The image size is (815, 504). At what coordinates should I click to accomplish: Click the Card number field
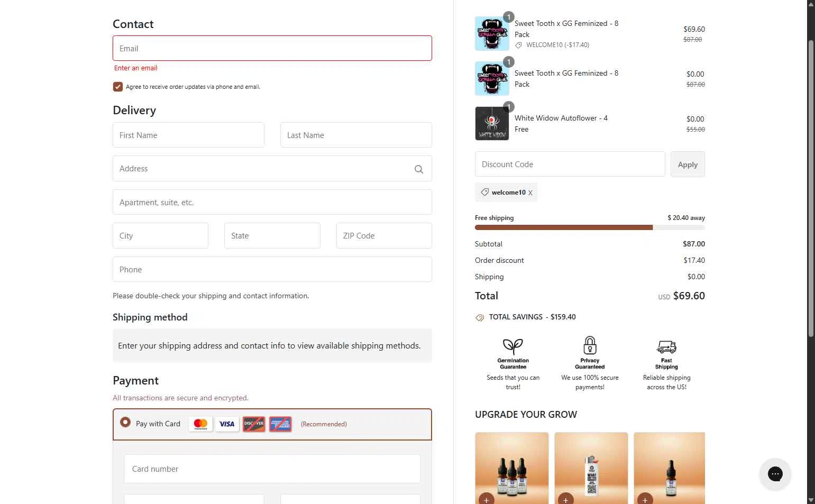(x=272, y=469)
